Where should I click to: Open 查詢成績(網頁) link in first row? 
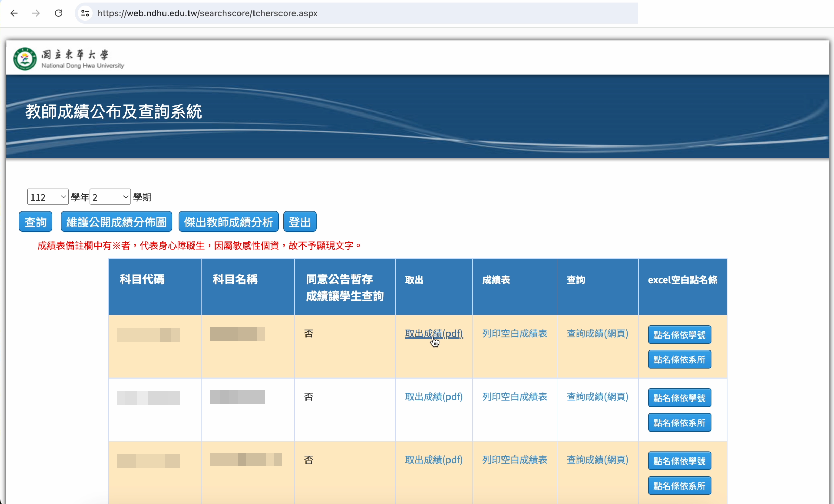[x=597, y=333]
